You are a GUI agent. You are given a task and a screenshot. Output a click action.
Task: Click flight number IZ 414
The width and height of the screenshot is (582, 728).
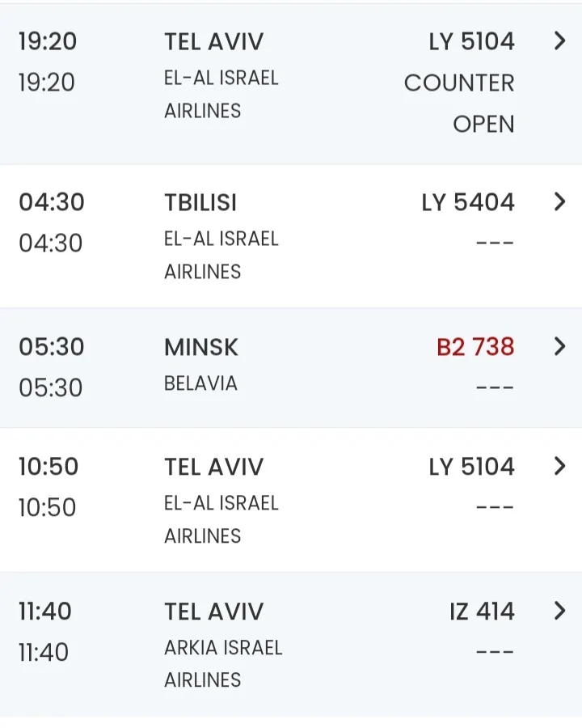tap(482, 612)
